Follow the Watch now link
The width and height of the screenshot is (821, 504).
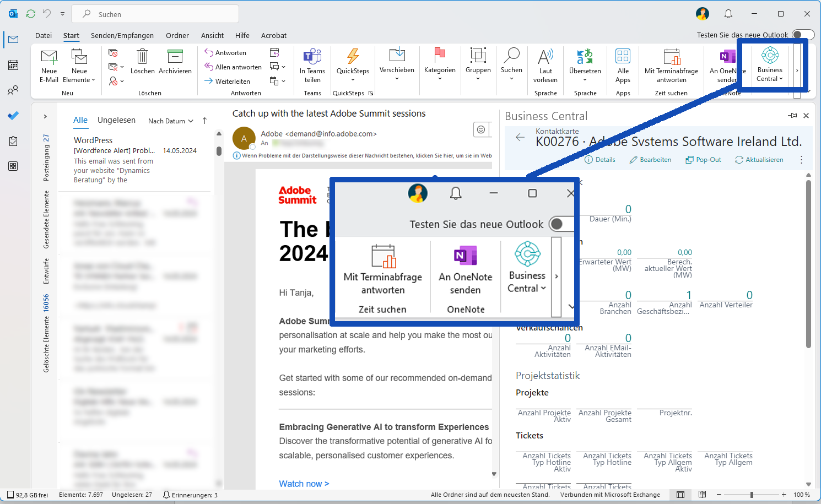pos(304,484)
